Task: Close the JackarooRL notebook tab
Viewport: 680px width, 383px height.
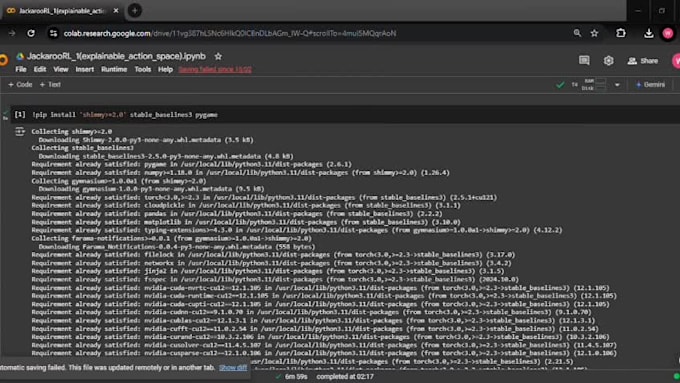Action: [116, 10]
